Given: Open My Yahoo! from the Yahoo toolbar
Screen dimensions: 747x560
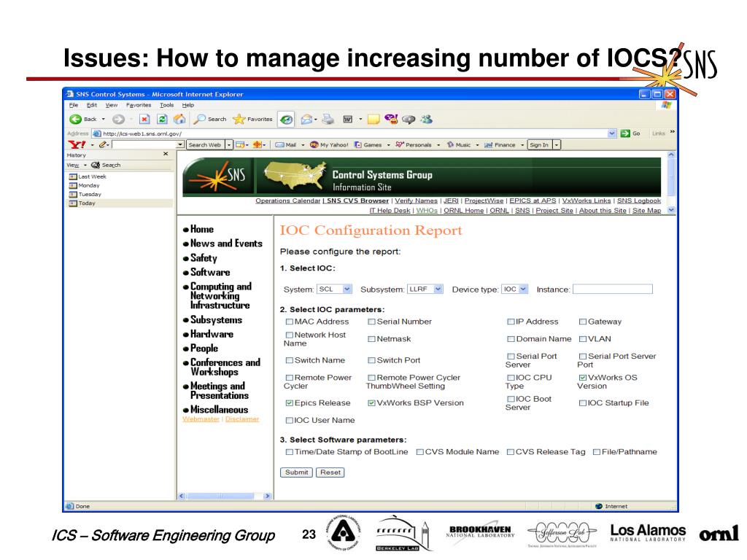Looking at the screenshot, I should point(329,145).
